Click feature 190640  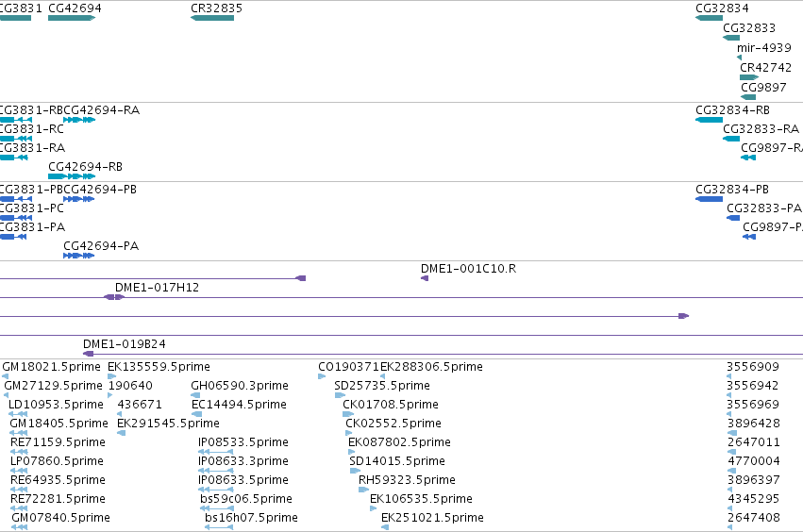[x=130, y=386]
